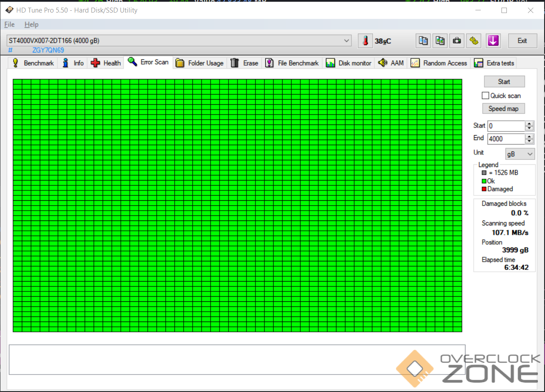Click the thermometer temperature icon
The height and width of the screenshot is (392, 545).
click(x=365, y=41)
